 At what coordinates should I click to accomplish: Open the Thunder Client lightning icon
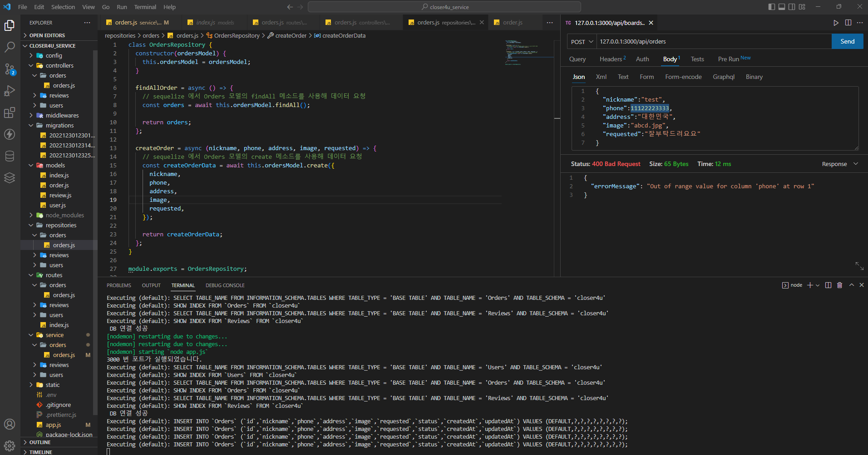tap(10, 134)
